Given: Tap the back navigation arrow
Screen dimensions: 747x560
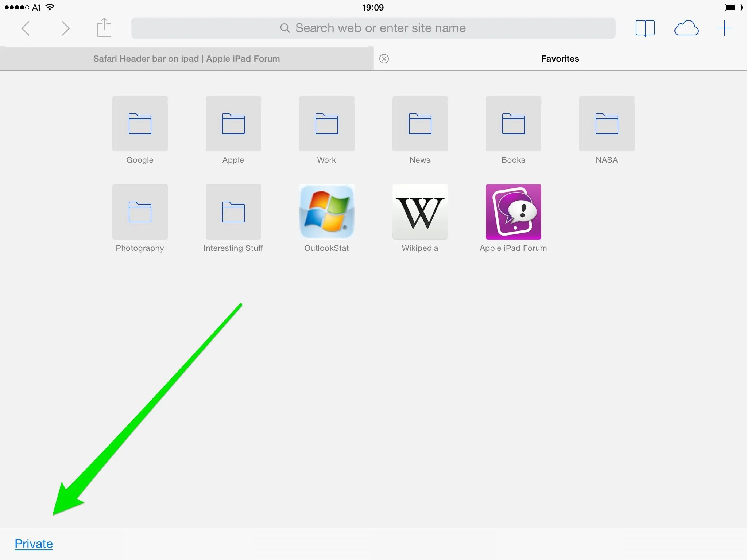Looking at the screenshot, I should [26, 28].
